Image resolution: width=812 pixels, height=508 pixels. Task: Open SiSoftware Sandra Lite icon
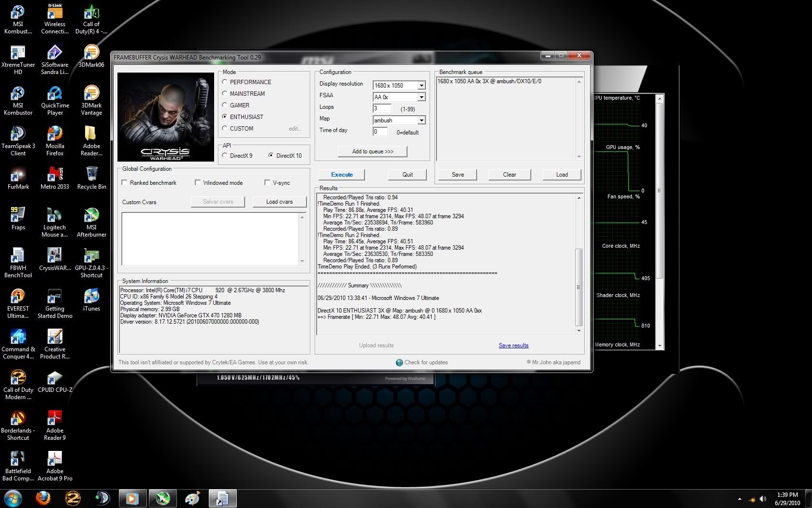(x=55, y=60)
